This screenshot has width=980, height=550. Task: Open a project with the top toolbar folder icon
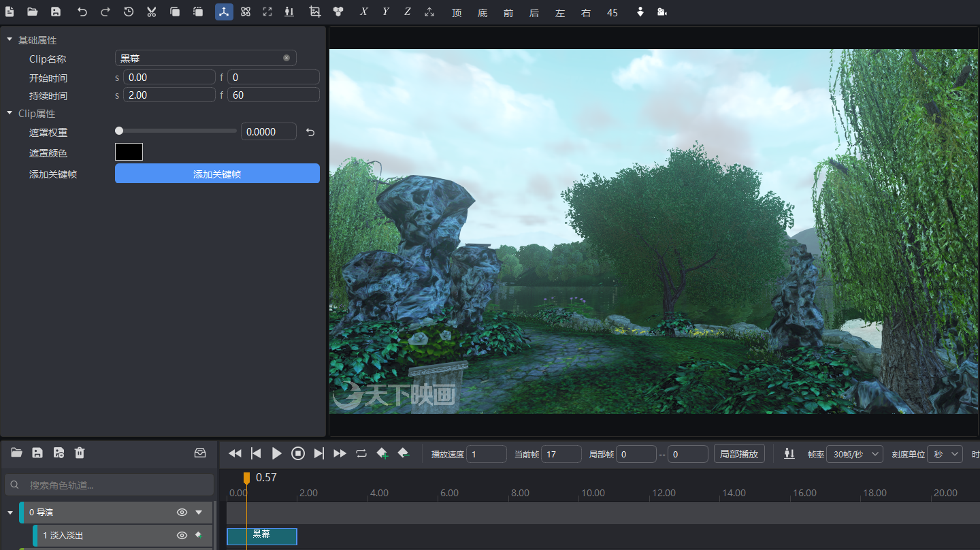coord(32,12)
